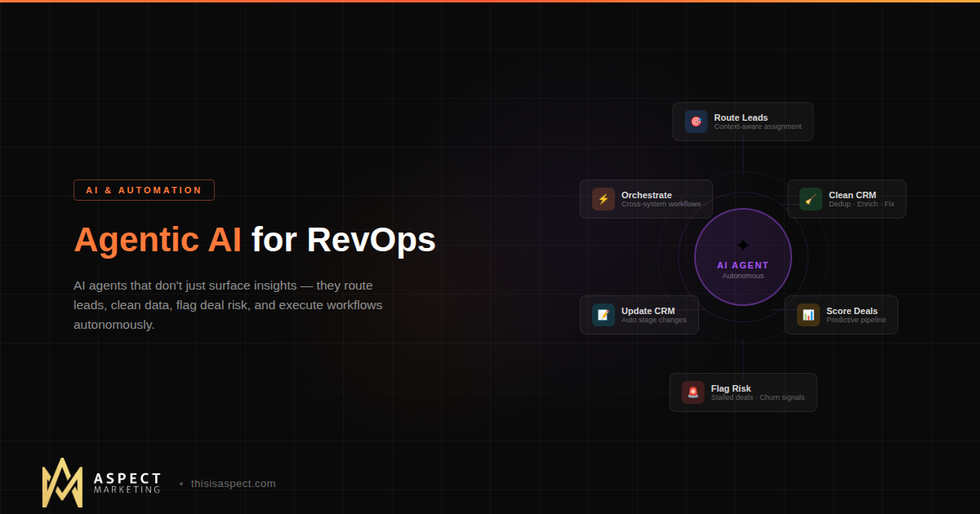Click the Aspect Marketing crown logo
Viewport: 980px width, 514px height.
pyautogui.click(x=61, y=483)
